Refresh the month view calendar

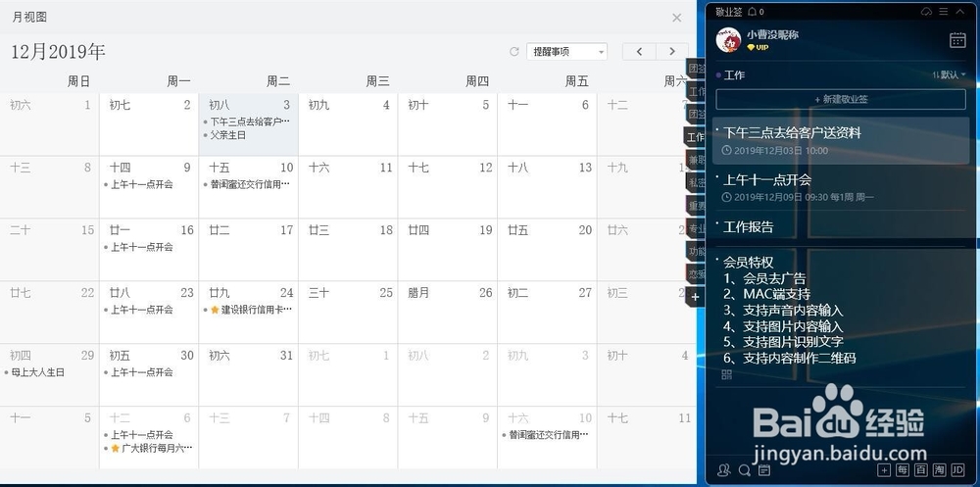(514, 52)
